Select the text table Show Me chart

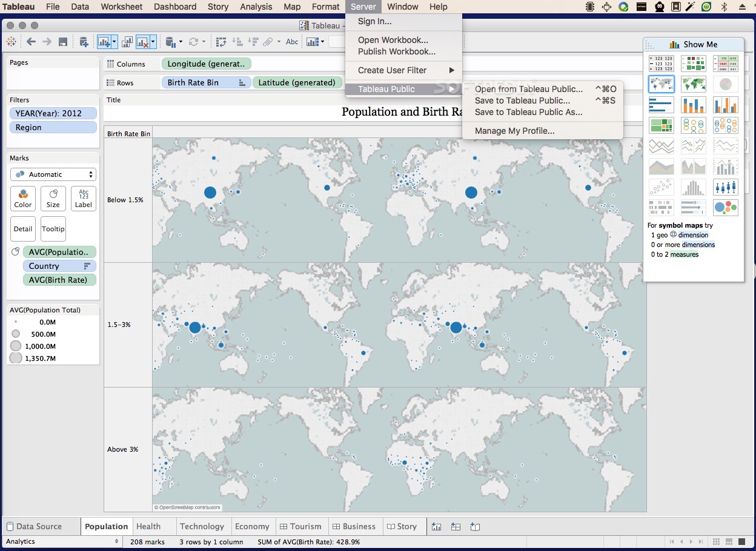661,64
